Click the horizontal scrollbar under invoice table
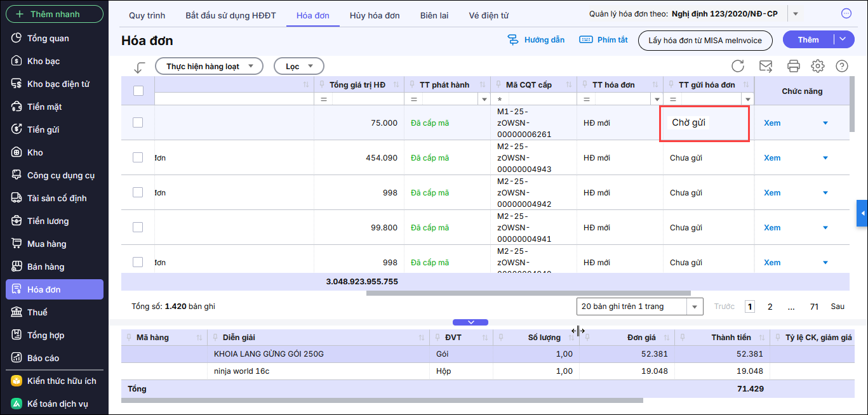Image resolution: width=868 pixels, height=415 pixels. coord(528,293)
